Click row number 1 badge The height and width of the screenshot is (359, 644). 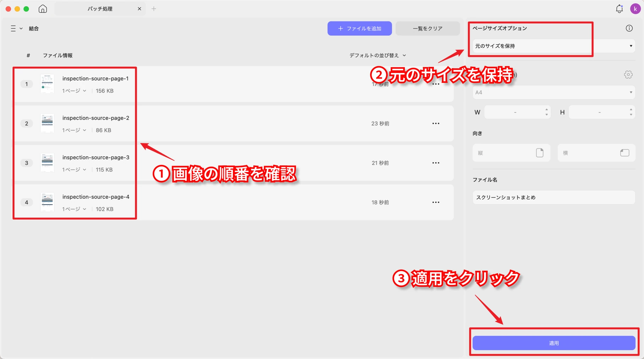[27, 84]
